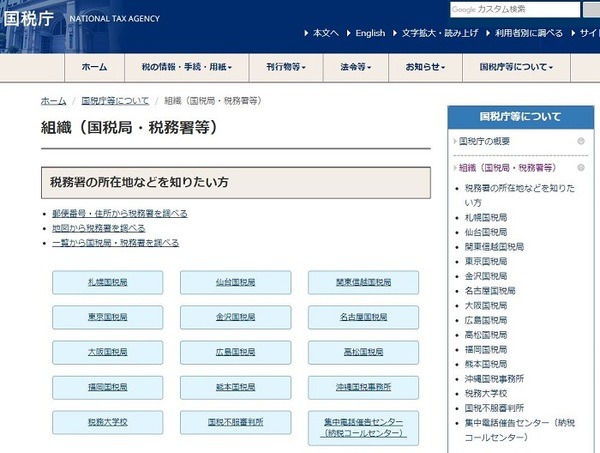
Task: Select the 国税不服審判所 tile button
Action: pos(235,422)
